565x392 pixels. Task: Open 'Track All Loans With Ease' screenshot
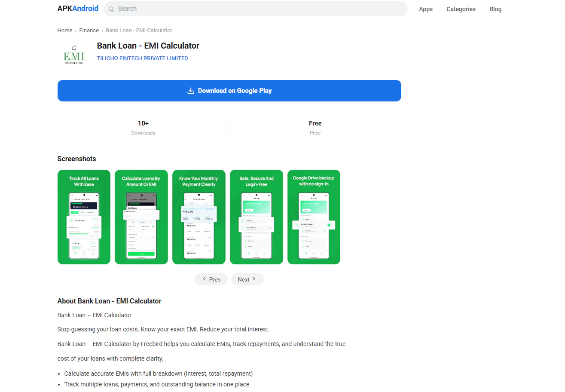[84, 217]
